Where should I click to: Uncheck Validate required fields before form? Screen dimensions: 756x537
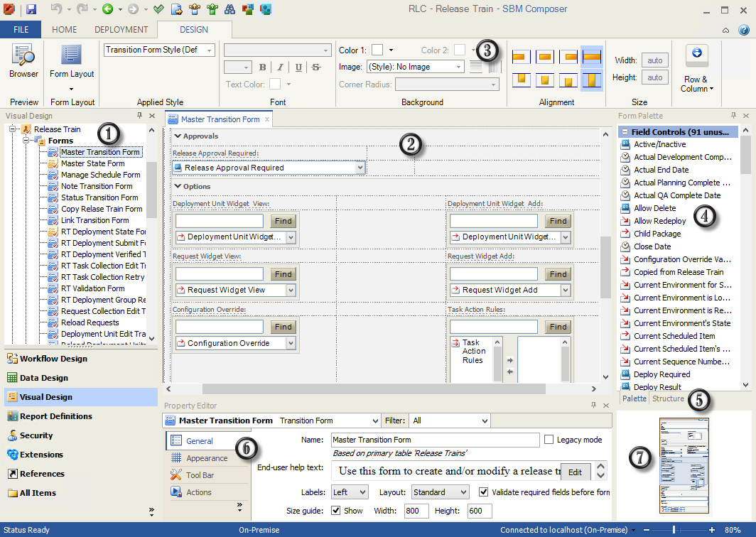[484, 492]
